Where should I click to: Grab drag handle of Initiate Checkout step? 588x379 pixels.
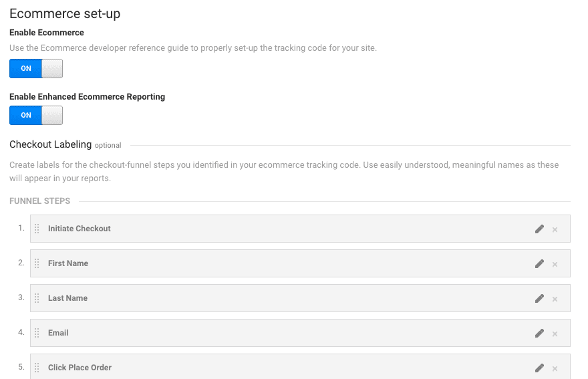pyautogui.click(x=37, y=229)
